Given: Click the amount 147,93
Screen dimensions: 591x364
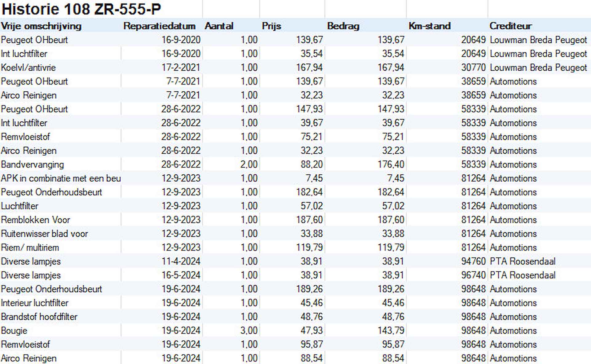Looking at the screenshot, I should coord(391,109).
